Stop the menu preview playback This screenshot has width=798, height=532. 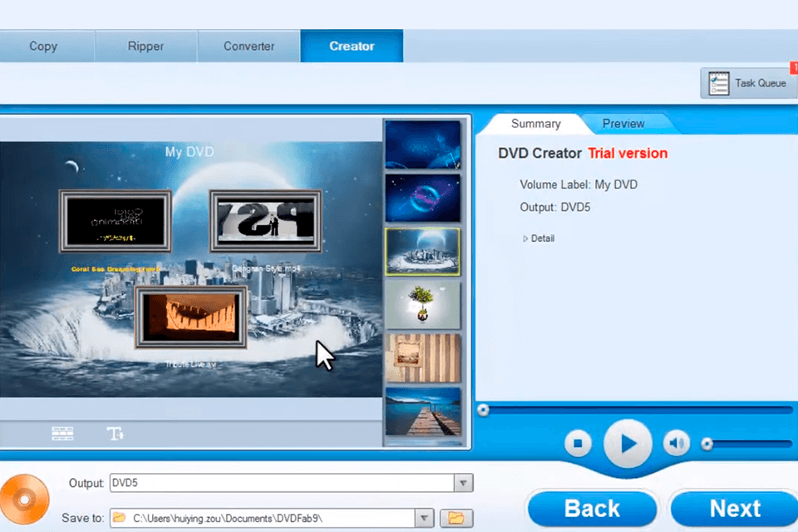coord(578,443)
